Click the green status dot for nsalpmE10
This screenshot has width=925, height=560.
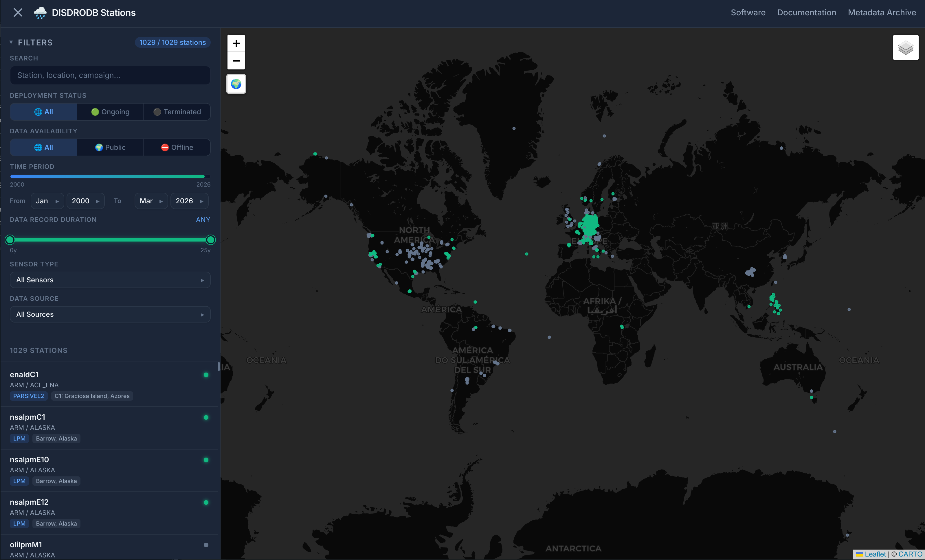click(206, 460)
